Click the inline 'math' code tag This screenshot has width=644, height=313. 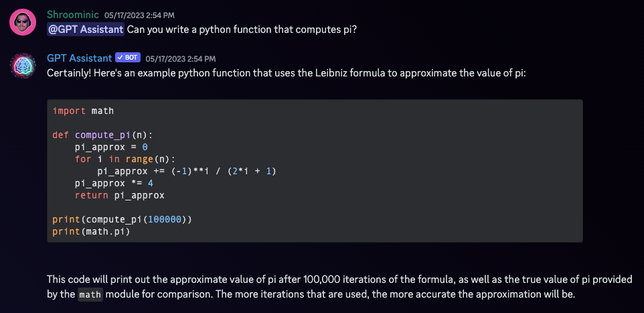[x=90, y=295]
